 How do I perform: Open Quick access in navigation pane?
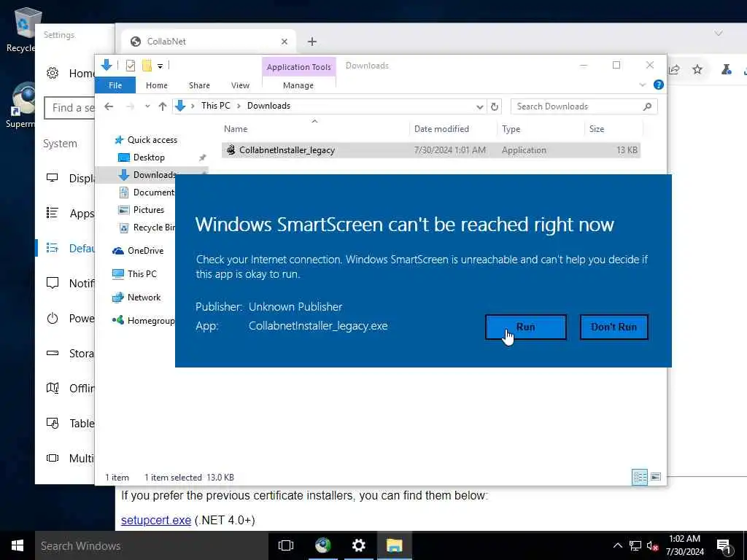152,139
